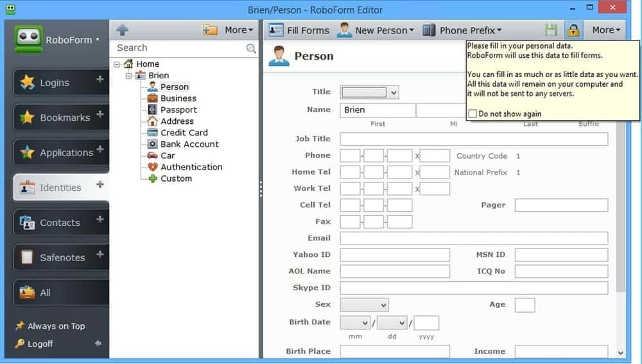
Task: Click the RoboForm app icon in title bar
Action: click(10, 9)
